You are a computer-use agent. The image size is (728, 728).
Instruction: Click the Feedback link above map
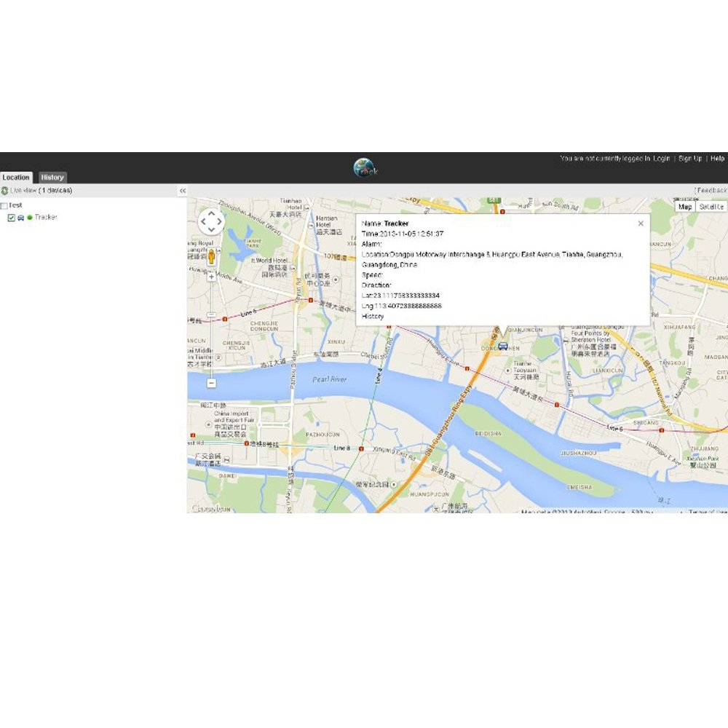tap(711, 190)
